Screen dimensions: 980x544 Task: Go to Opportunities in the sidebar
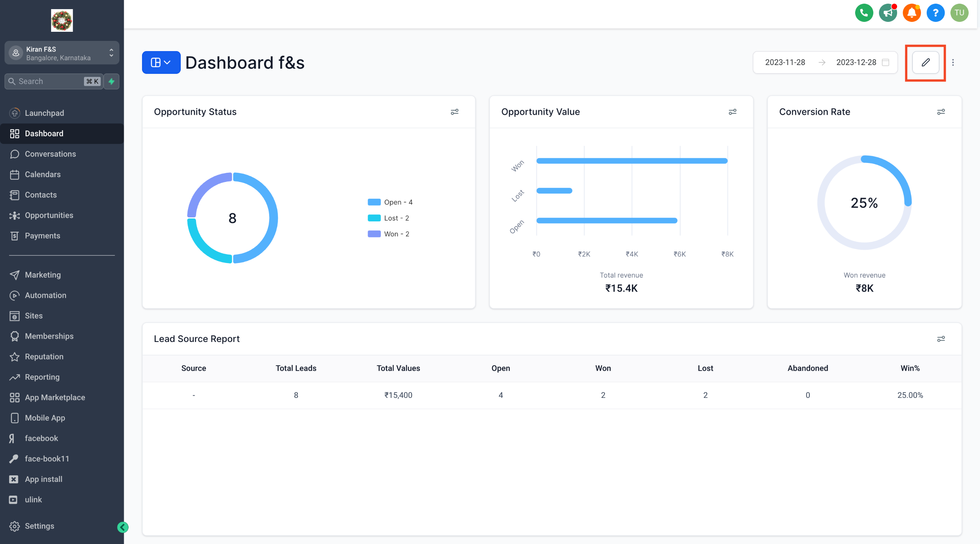pyautogui.click(x=49, y=216)
